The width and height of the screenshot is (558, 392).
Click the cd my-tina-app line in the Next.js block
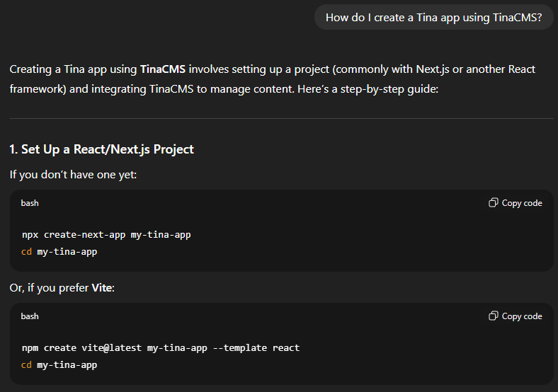tap(59, 251)
